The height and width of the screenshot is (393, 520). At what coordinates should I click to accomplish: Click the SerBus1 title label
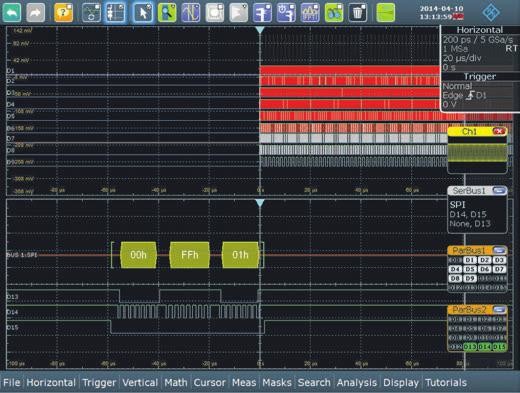(469, 190)
